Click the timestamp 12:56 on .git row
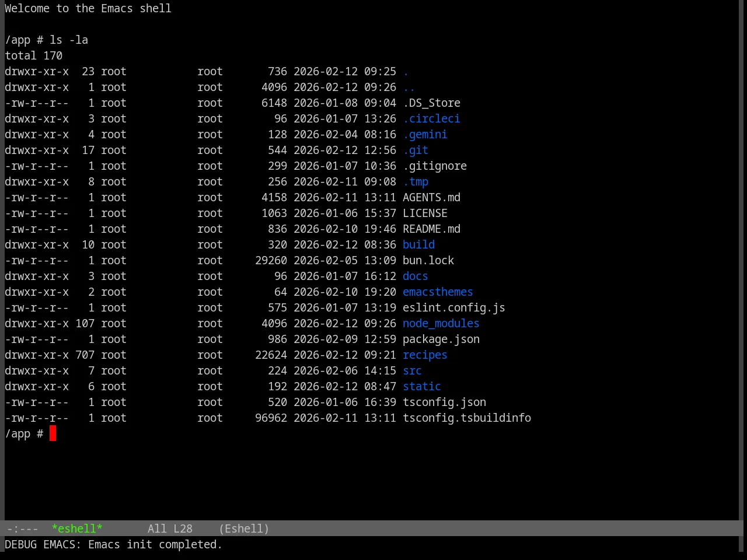Screen dimensions: 747x560 [x=380, y=150]
